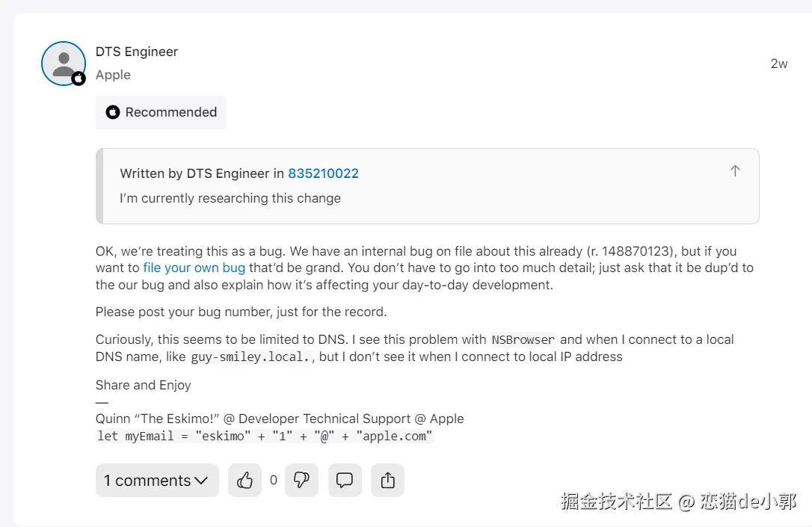Open DTS Engineer author name
The height and width of the screenshot is (527, 812).
pyautogui.click(x=137, y=52)
